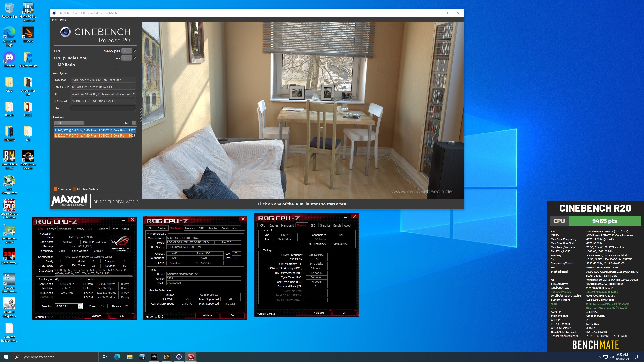Select the Ryzen 9 5950X ranking entry
Screen dimensions: 644x362
[x=95, y=130]
